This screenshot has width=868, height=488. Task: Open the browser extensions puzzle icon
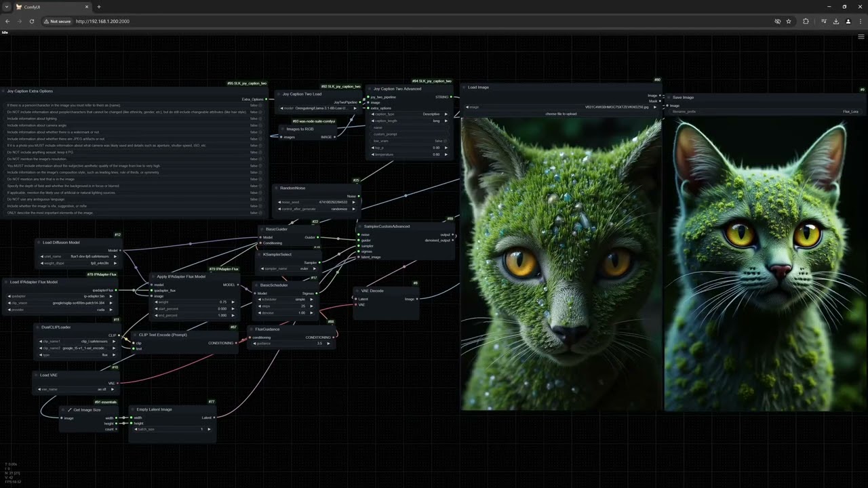coord(806,21)
